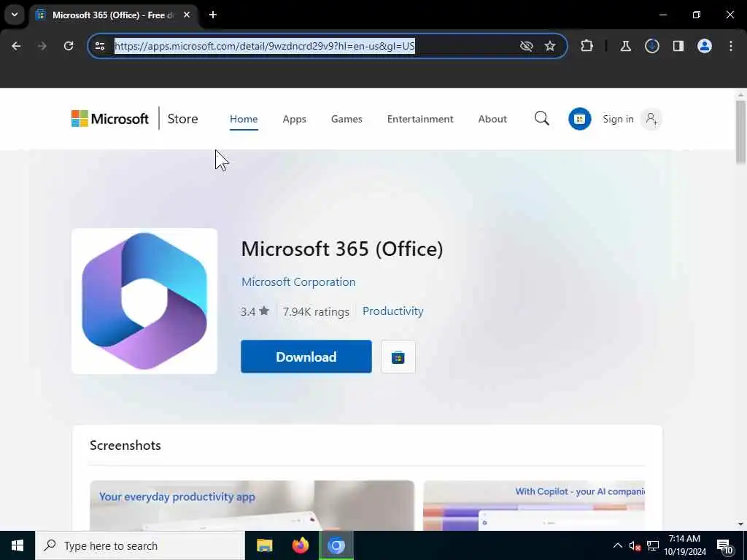Show hidden system tray icons chevron
Viewport: 747px width, 560px height.
617,545
